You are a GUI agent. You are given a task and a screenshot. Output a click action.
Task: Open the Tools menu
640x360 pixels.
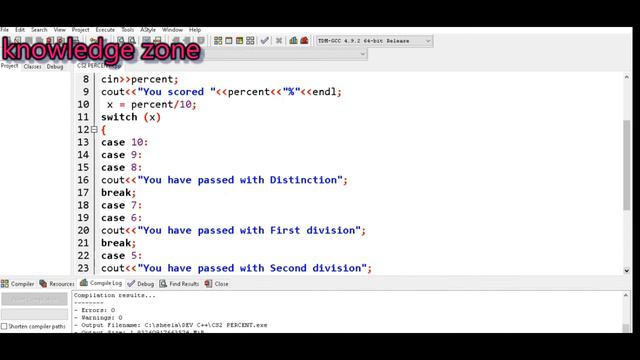127,30
